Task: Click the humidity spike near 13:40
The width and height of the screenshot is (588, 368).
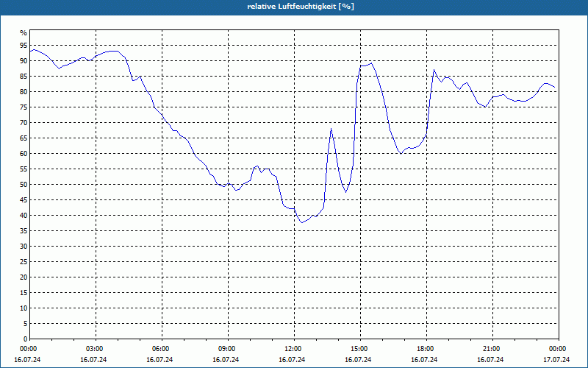Action: click(331, 129)
